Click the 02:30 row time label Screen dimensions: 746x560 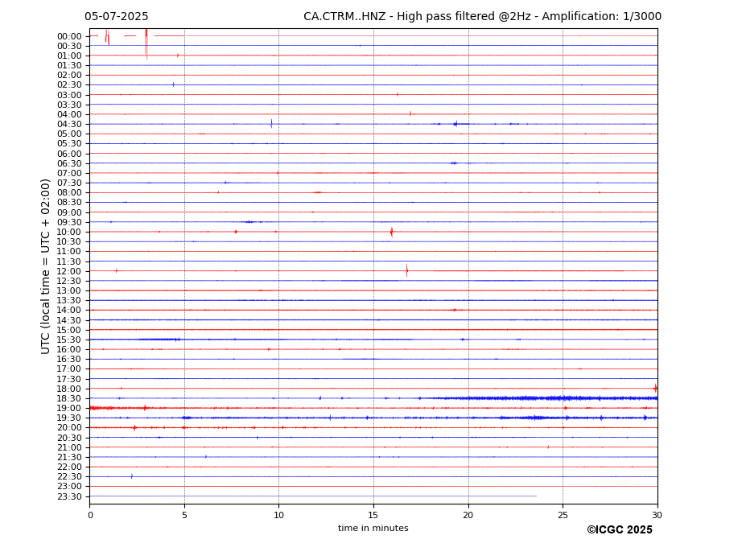tap(69, 85)
